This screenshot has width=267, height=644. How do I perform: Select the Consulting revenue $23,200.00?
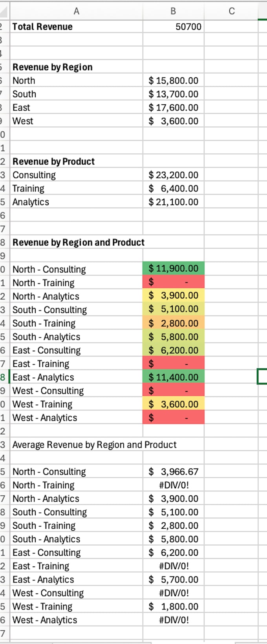coord(173,175)
